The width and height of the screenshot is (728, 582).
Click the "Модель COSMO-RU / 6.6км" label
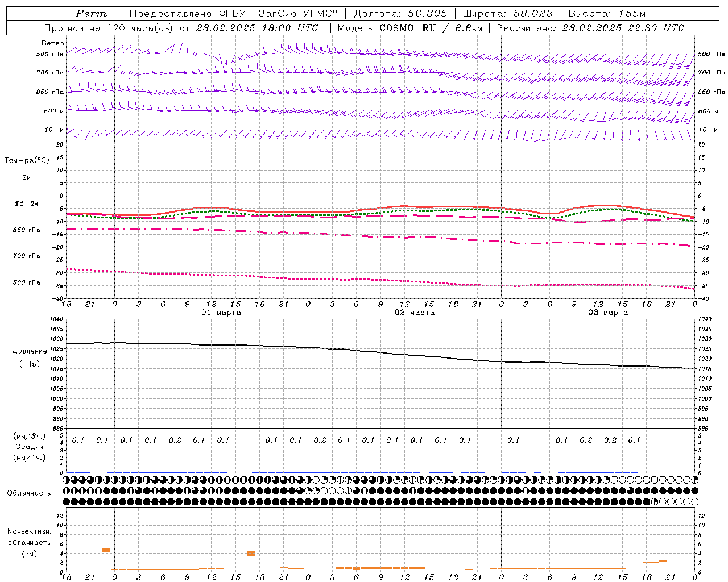tap(409, 28)
